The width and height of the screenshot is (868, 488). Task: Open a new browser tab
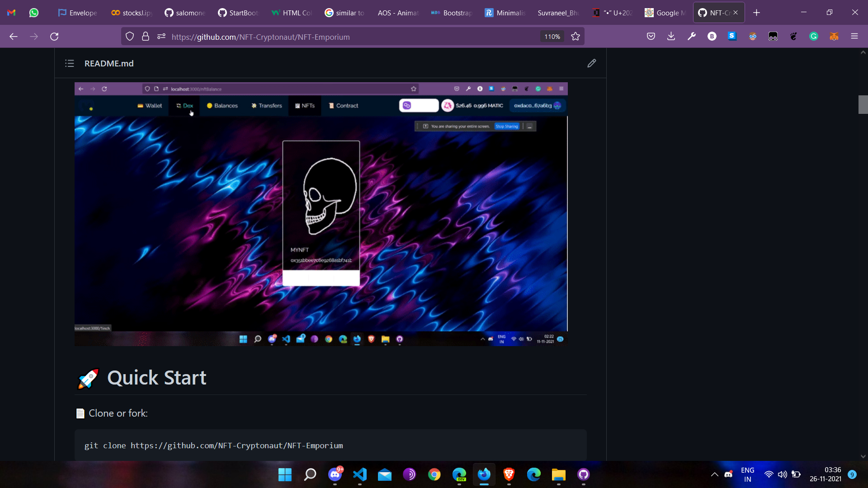point(756,13)
